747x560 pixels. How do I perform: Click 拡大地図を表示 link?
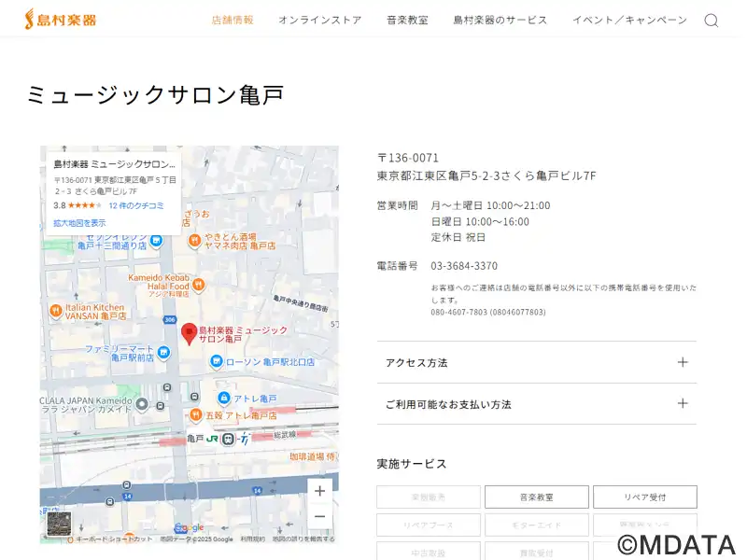[79, 223]
